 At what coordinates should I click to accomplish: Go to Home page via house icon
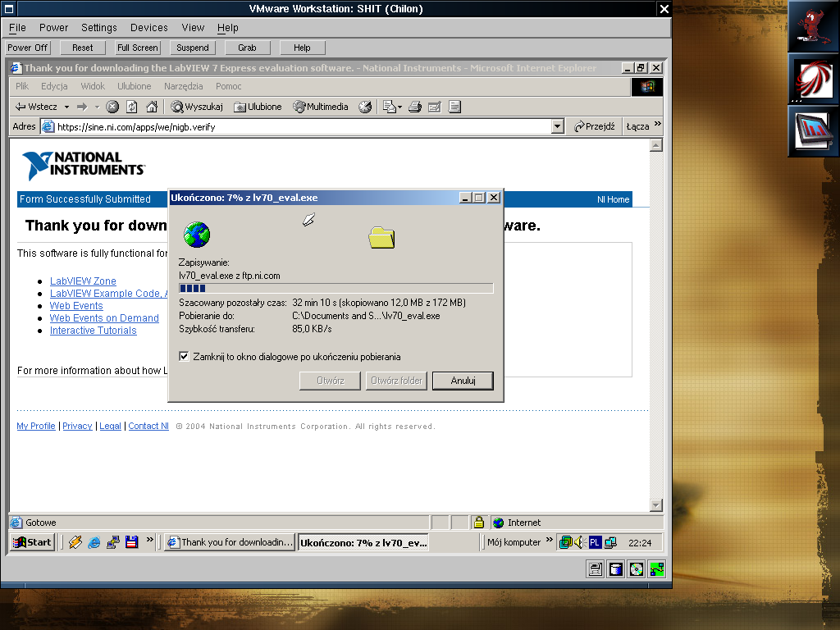coord(151,107)
